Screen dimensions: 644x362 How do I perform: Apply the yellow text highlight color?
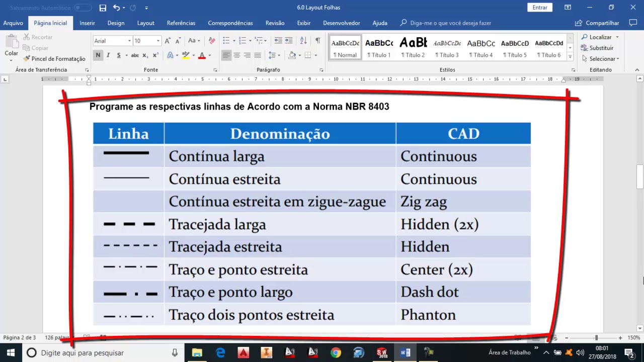[186, 55]
